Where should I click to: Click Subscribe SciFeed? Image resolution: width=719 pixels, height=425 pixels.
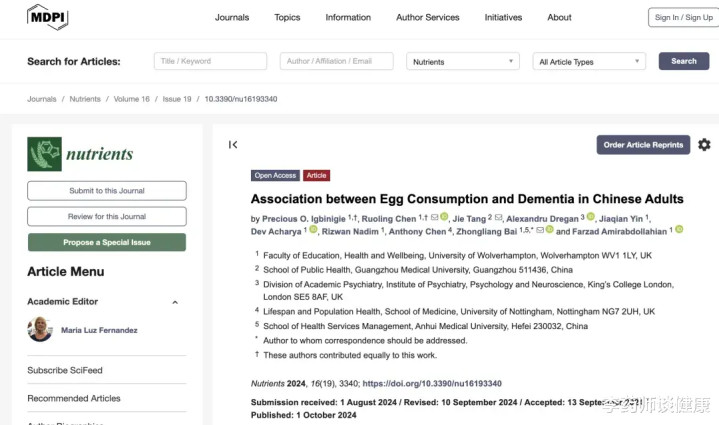[x=65, y=370]
